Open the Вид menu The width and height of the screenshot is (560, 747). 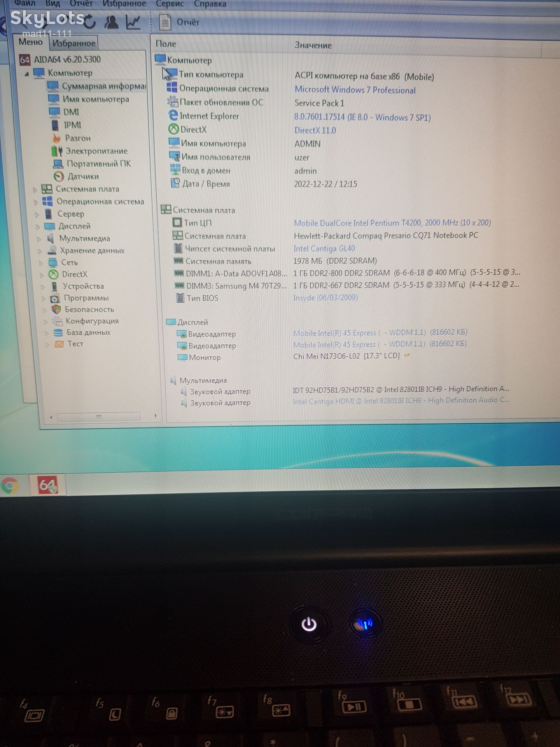click(52, 4)
